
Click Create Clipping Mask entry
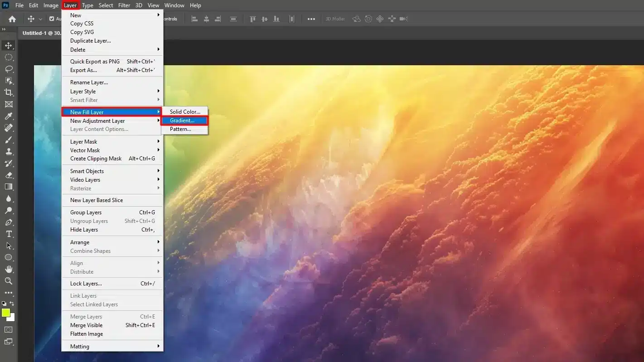(112, 159)
